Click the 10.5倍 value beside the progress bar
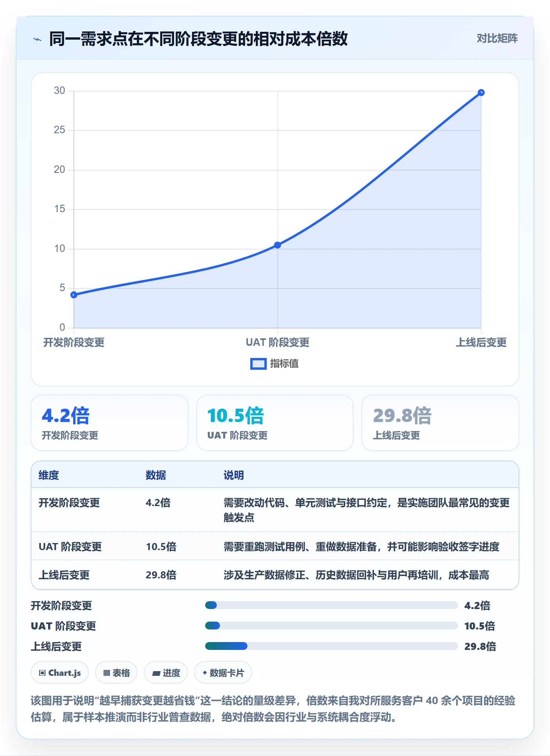550x756 pixels. (x=480, y=626)
